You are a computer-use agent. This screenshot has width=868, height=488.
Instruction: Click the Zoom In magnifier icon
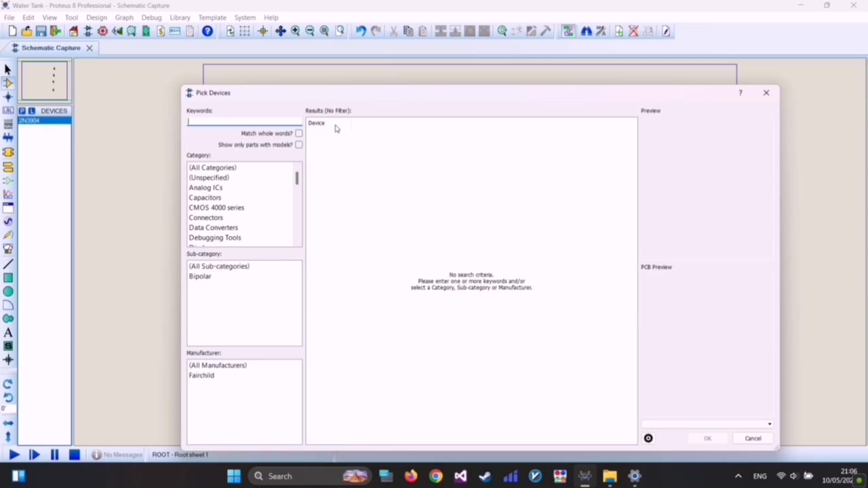click(295, 31)
